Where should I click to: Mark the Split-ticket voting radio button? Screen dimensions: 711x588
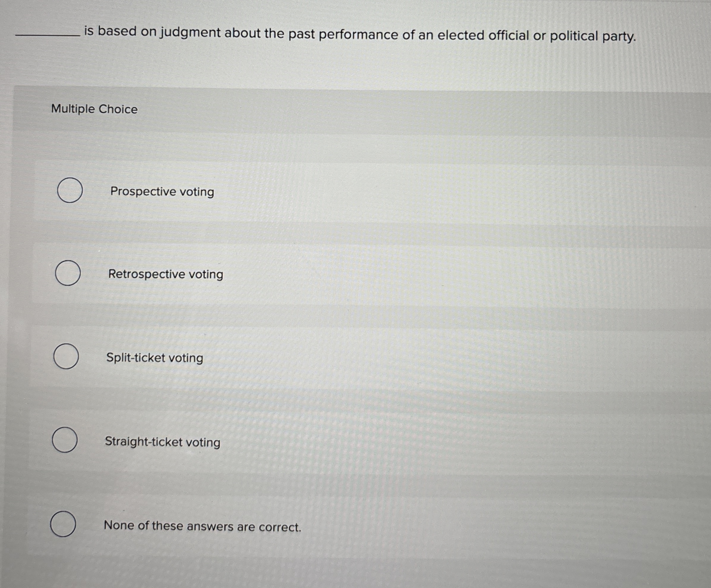pyautogui.click(x=66, y=356)
